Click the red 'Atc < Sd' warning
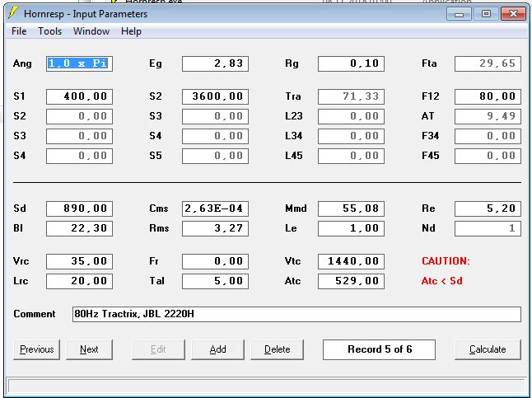This screenshot has width=532, height=398. click(442, 281)
